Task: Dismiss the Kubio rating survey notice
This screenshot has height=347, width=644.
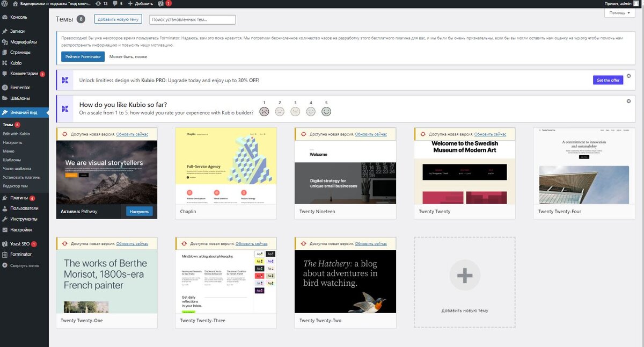Action: [629, 101]
